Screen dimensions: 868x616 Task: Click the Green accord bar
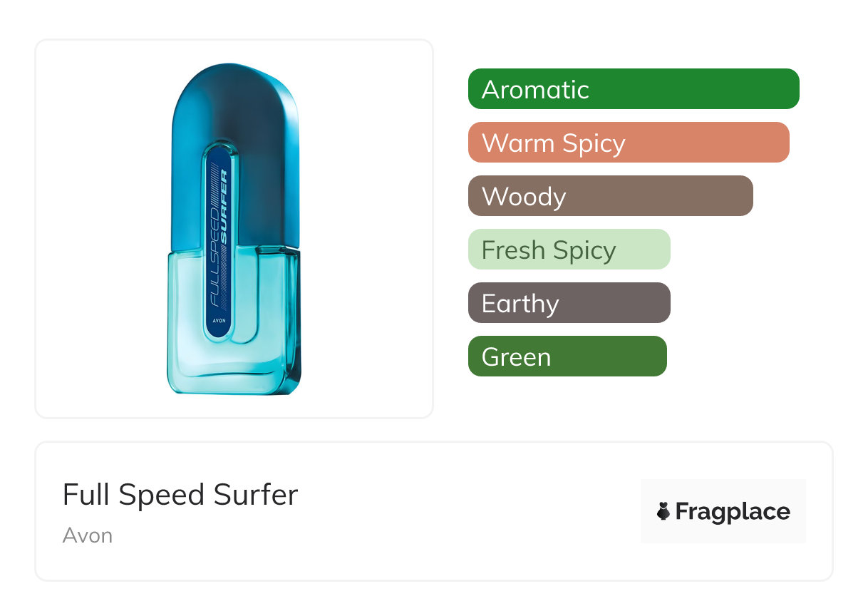(567, 356)
